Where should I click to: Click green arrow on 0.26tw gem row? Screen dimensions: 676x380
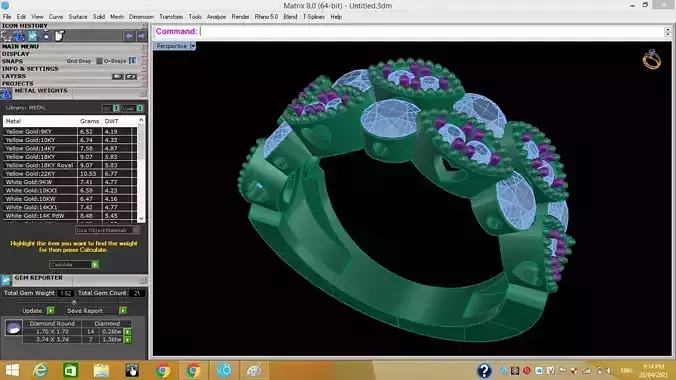[x=128, y=332]
